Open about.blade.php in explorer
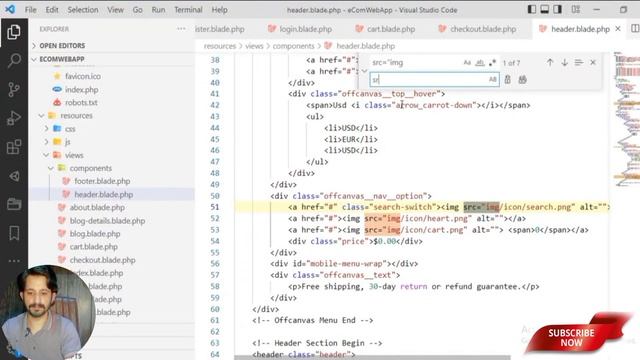 click(x=97, y=207)
